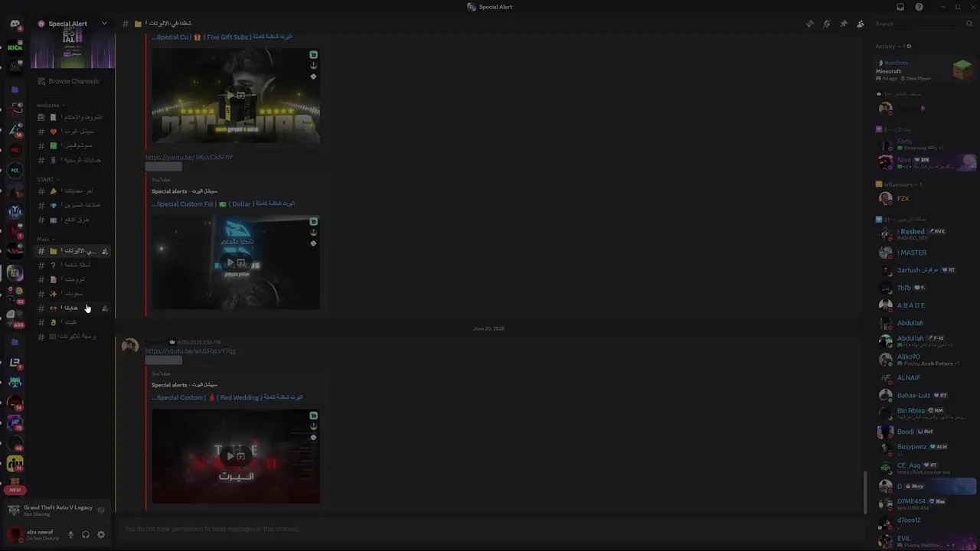Open member Bahaa-Luiz profile
The height and width of the screenshot is (551, 980).
point(925,395)
